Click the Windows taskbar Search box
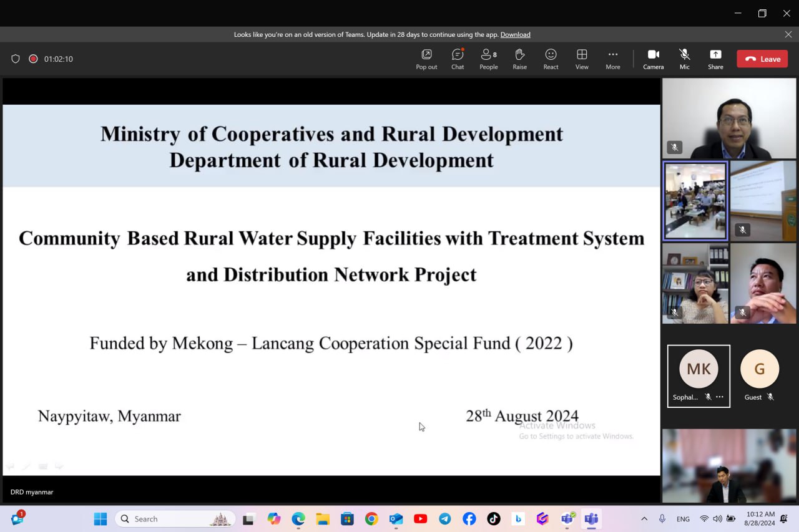 click(175, 519)
